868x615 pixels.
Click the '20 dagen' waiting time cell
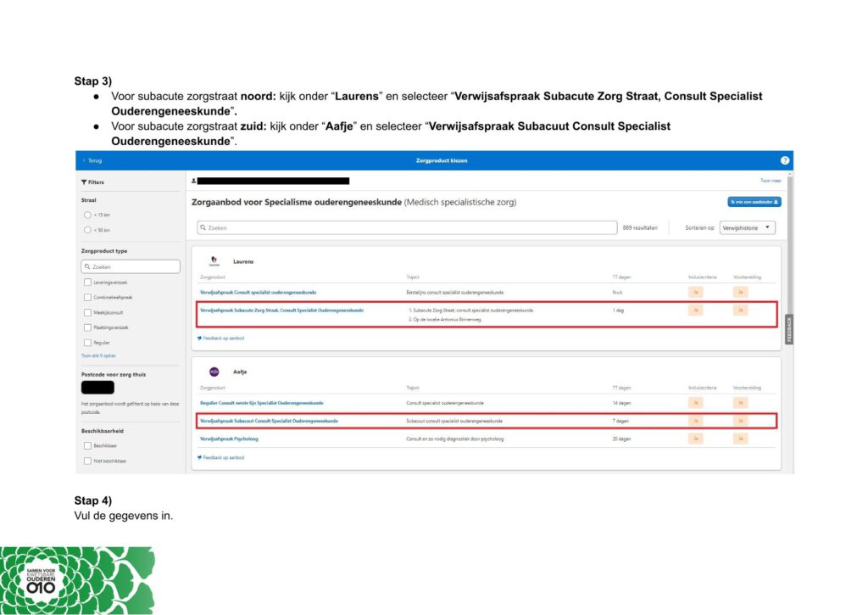[621, 439]
